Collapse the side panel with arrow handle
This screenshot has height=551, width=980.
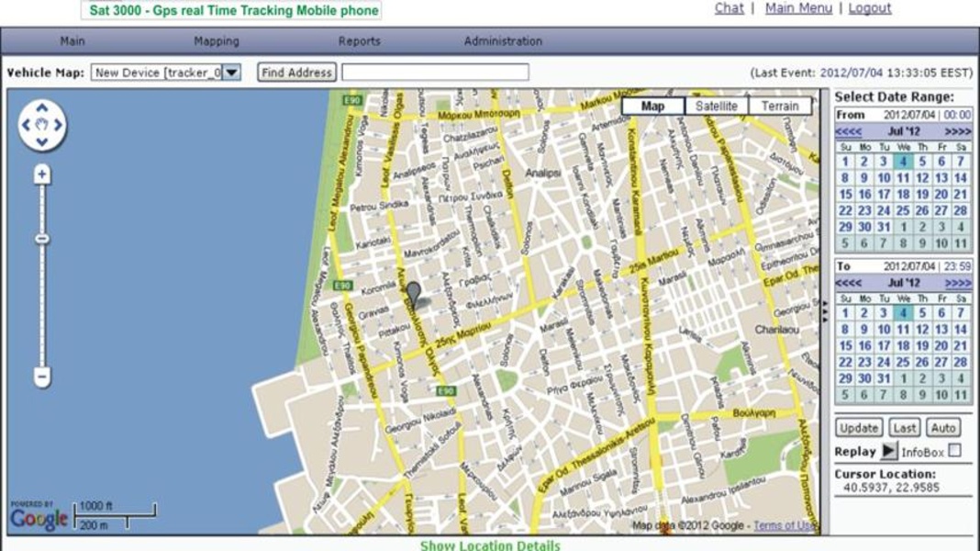click(825, 310)
